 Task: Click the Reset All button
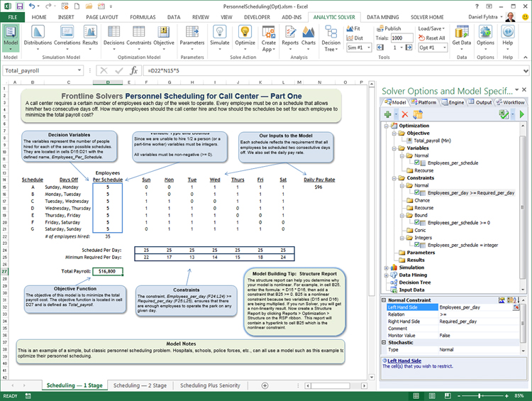coord(431,38)
